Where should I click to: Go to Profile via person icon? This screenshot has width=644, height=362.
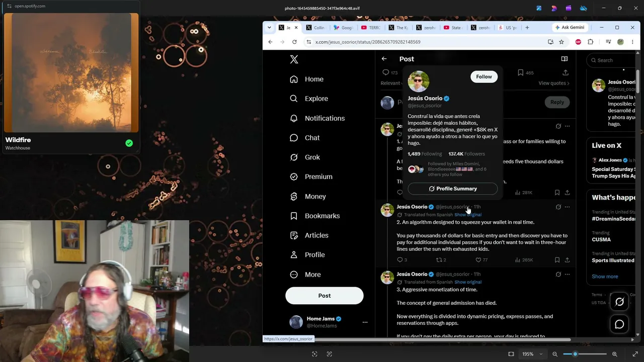(x=294, y=255)
